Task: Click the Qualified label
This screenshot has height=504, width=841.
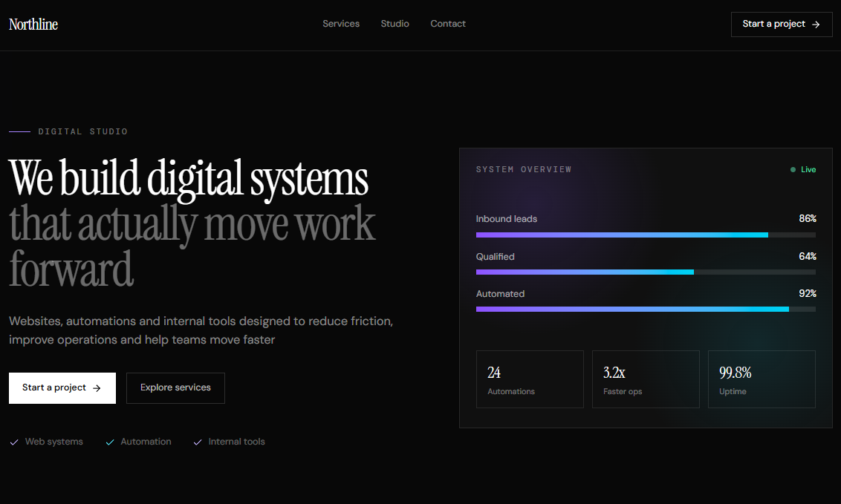Action: pos(495,257)
